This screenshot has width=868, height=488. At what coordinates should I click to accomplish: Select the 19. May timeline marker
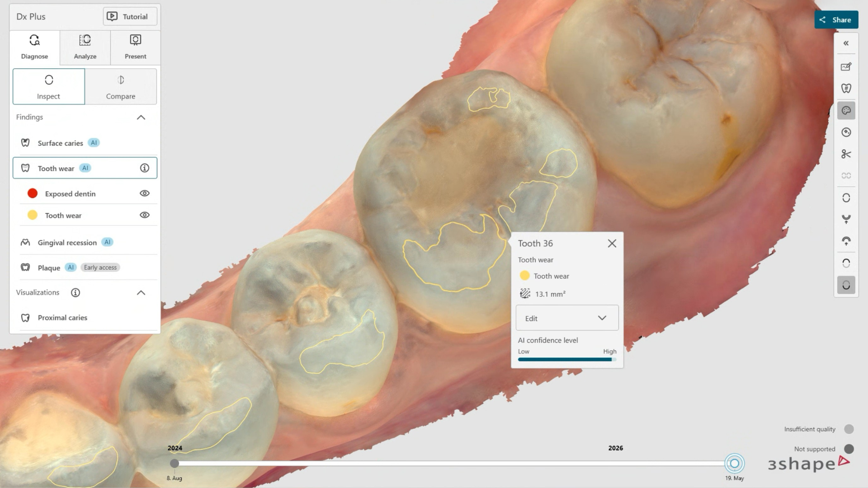tap(735, 464)
